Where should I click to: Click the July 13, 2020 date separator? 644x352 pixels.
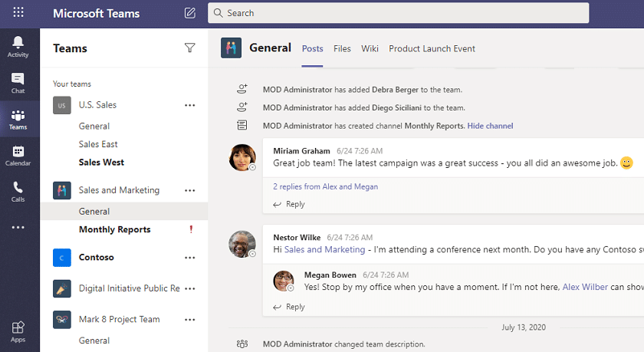coord(523,327)
